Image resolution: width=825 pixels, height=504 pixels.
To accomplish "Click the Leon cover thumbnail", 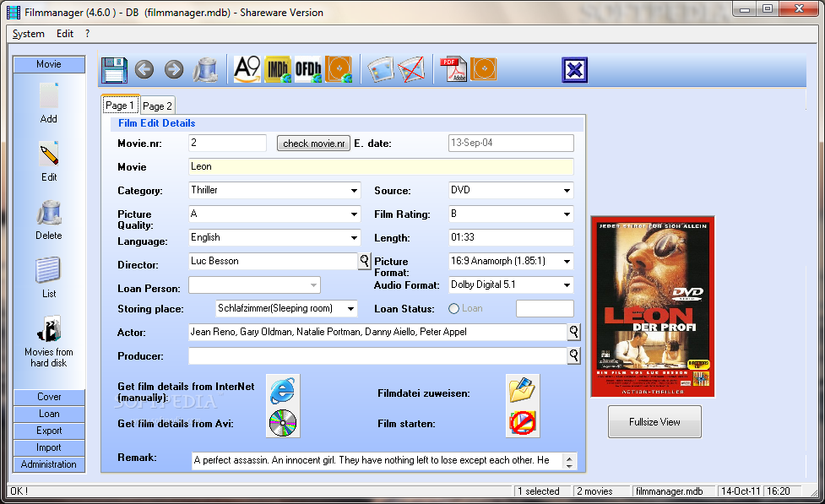I will (653, 306).
